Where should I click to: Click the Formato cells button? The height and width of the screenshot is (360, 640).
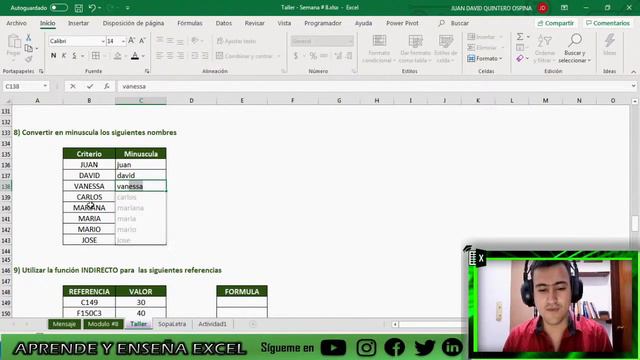click(x=485, y=59)
